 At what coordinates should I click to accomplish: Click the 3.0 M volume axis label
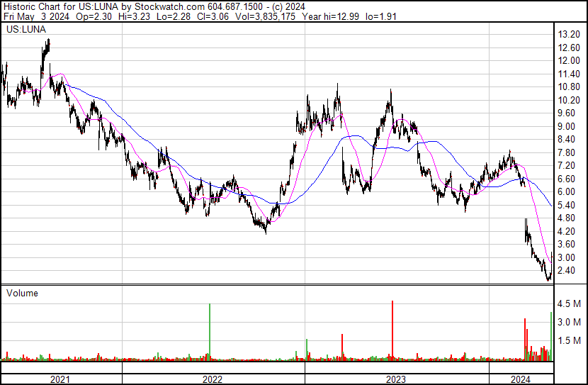569,322
